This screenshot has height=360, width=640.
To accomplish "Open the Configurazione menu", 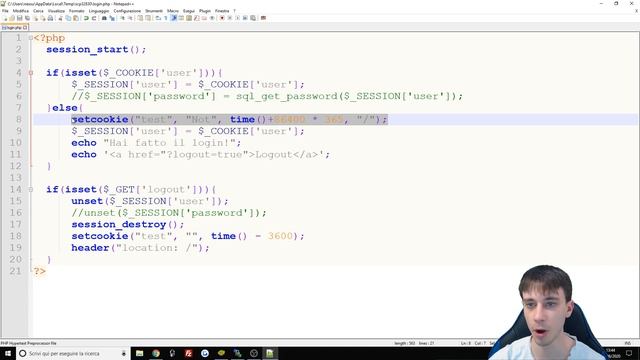I will tap(127, 11).
